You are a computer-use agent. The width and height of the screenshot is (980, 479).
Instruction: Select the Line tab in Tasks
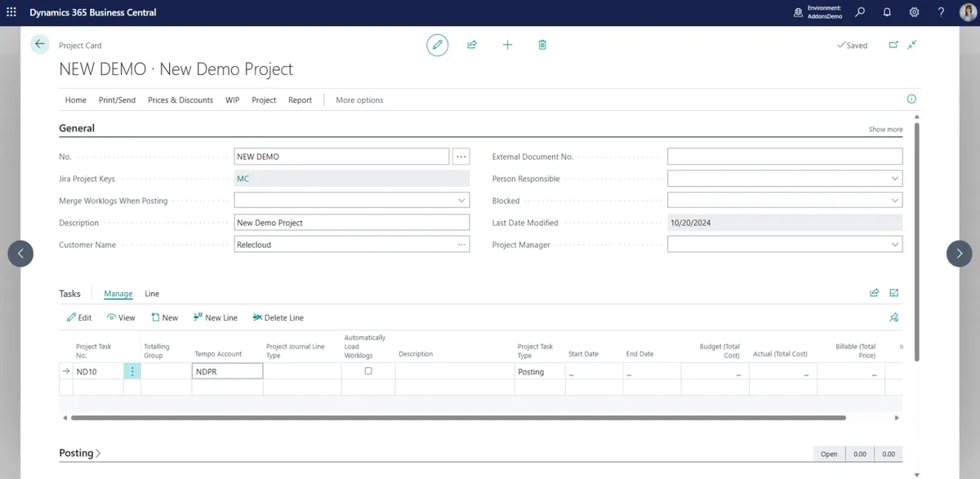tap(152, 294)
